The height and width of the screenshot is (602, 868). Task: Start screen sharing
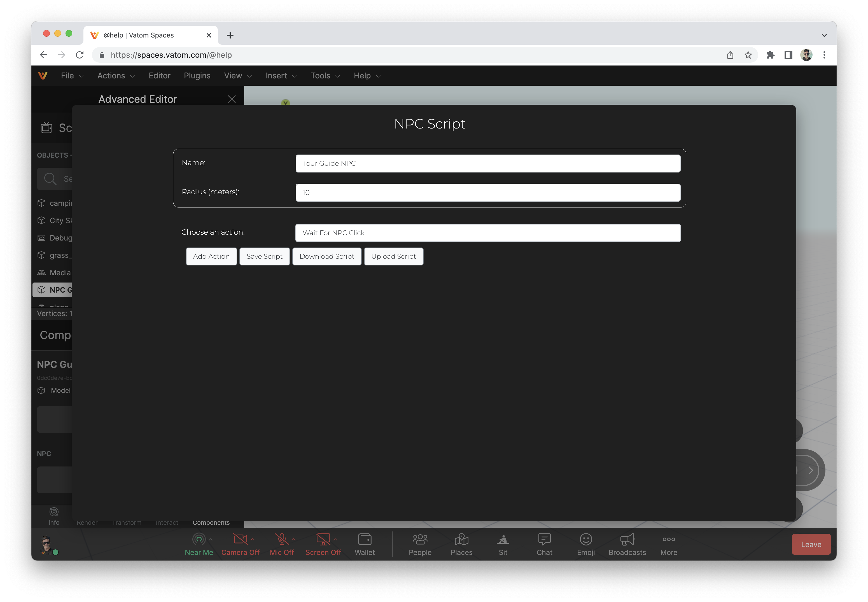pyautogui.click(x=323, y=544)
